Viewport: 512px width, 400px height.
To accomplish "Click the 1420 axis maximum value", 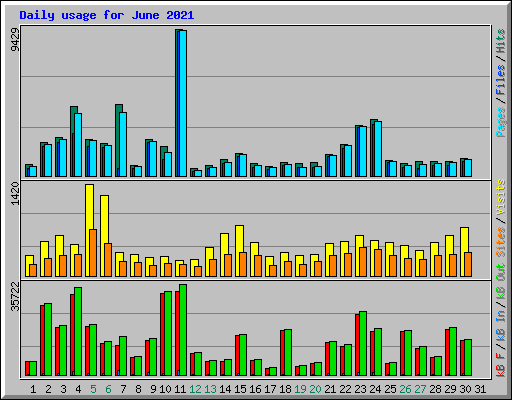I will tap(15, 193).
